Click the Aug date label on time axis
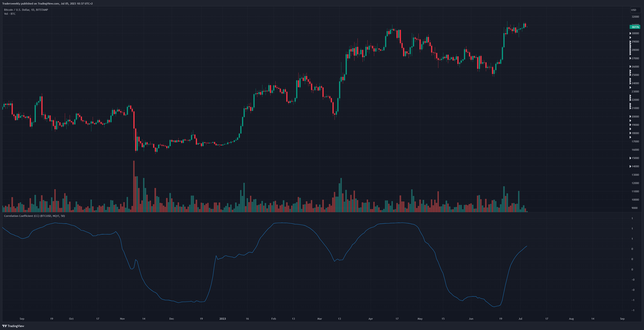The height and width of the screenshot is (330, 644). [x=571, y=319]
